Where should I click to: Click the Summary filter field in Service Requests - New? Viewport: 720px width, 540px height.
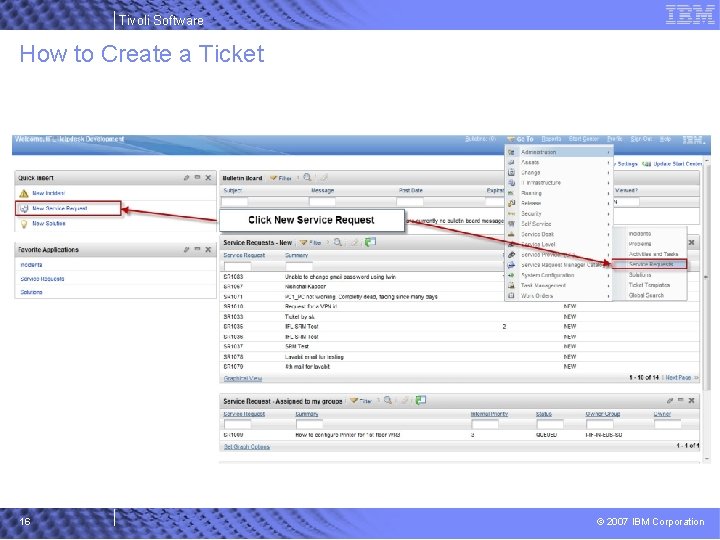point(299,266)
